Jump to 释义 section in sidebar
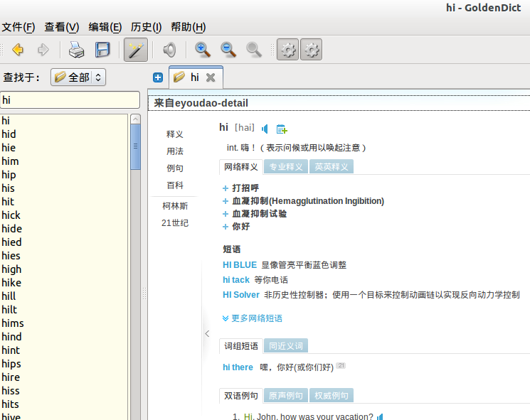The image size is (530, 420). tap(175, 134)
